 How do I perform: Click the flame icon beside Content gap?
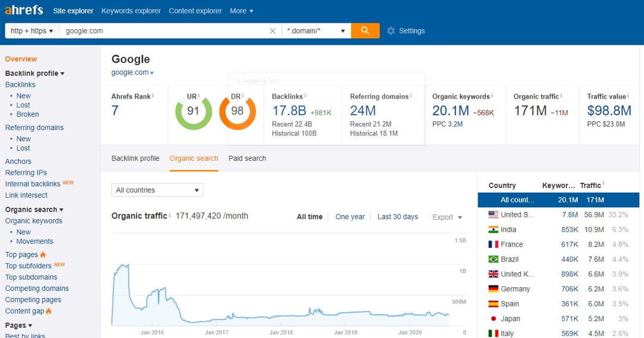click(x=48, y=311)
